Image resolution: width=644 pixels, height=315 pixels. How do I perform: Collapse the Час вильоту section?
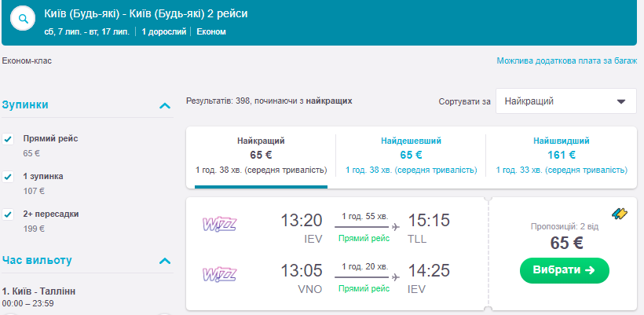pyautogui.click(x=165, y=260)
